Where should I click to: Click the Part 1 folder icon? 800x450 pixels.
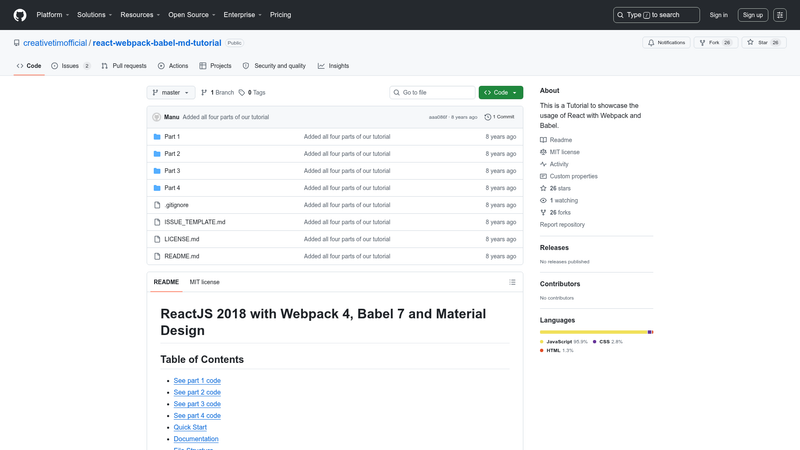click(157, 137)
